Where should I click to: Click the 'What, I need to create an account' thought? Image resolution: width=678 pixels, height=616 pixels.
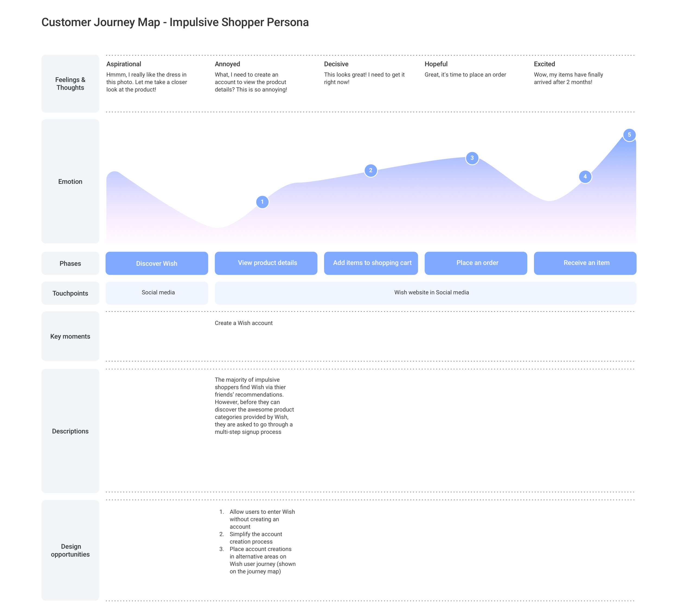251,82
